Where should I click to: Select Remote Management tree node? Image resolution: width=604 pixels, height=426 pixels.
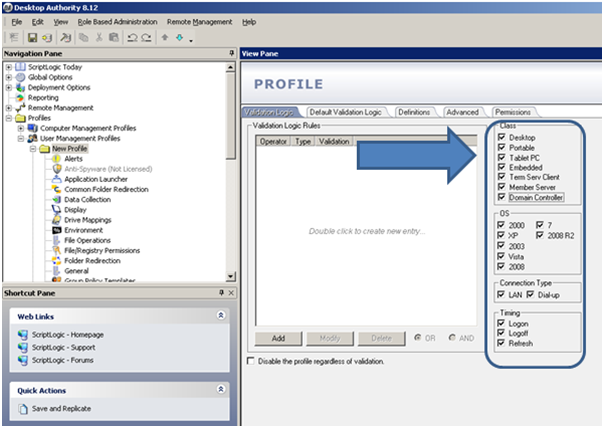click(60, 108)
